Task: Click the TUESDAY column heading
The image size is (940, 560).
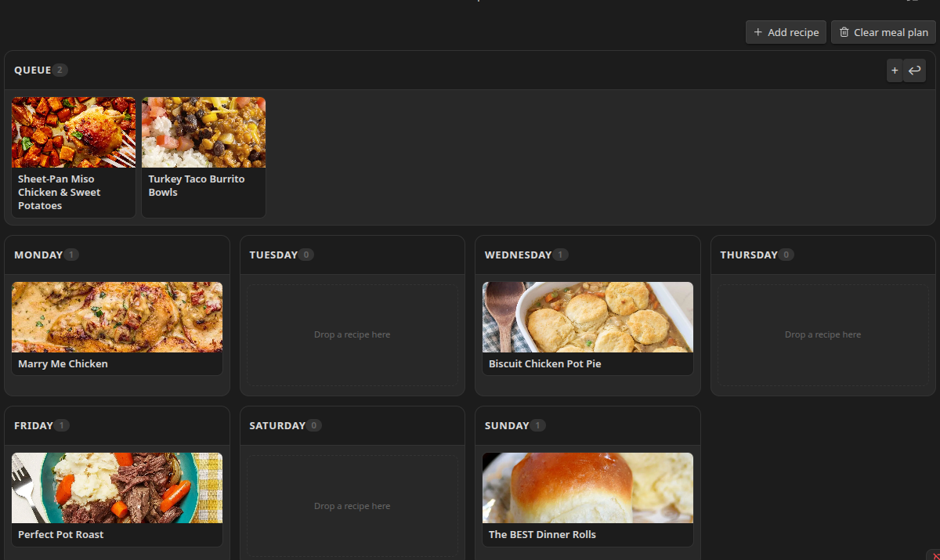Action: pyautogui.click(x=273, y=255)
